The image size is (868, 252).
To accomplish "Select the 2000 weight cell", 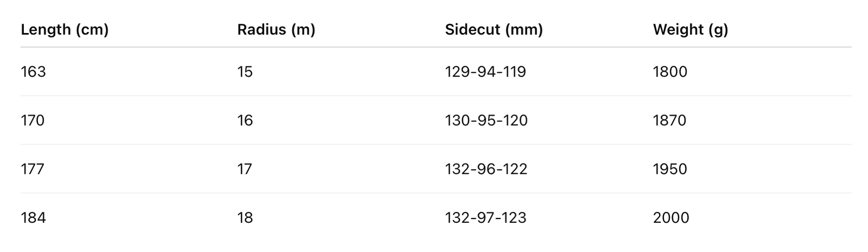I will (671, 218).
